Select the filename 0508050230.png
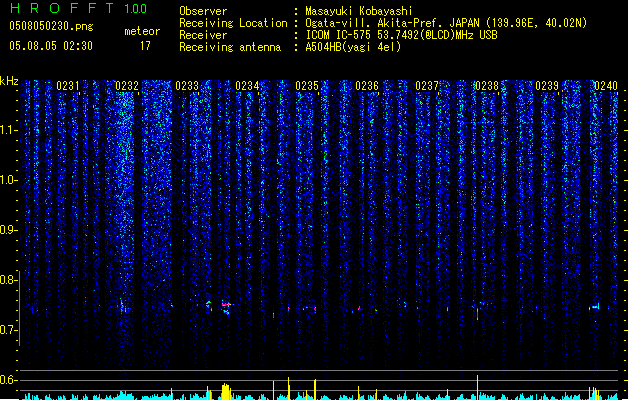The width and height of the screenshot is (629, 400). (x=51, y=26)
